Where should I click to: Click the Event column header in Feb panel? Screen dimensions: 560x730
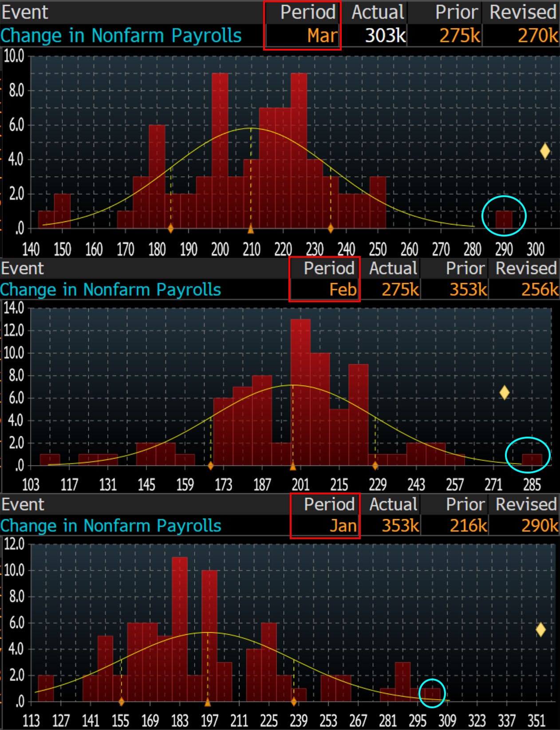pos(23,268)
